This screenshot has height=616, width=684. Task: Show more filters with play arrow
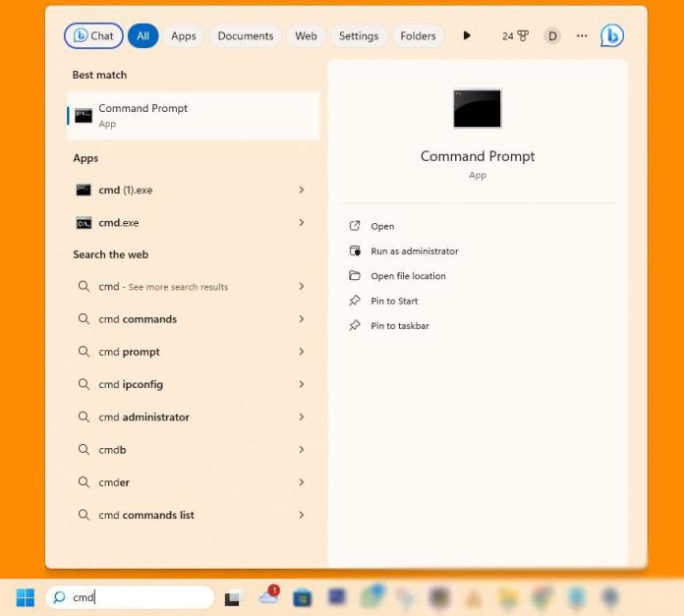pyautogui.click(x=467, y=35)
